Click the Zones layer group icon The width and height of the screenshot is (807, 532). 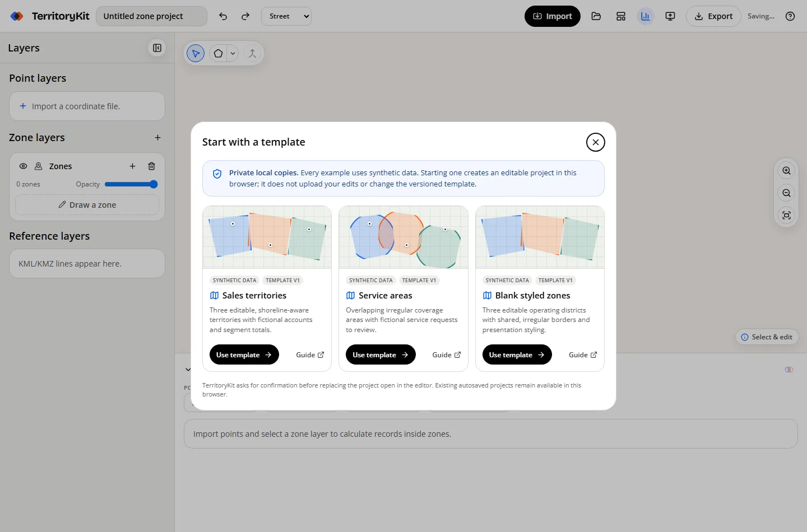(39, 166)
